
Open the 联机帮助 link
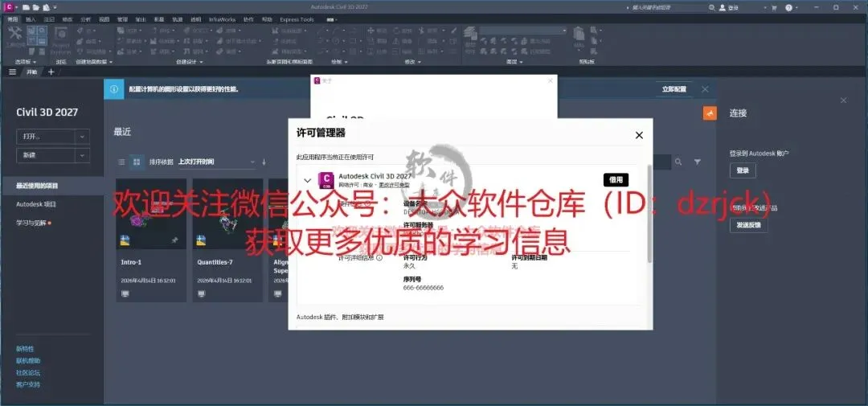(x=28, y=361)
